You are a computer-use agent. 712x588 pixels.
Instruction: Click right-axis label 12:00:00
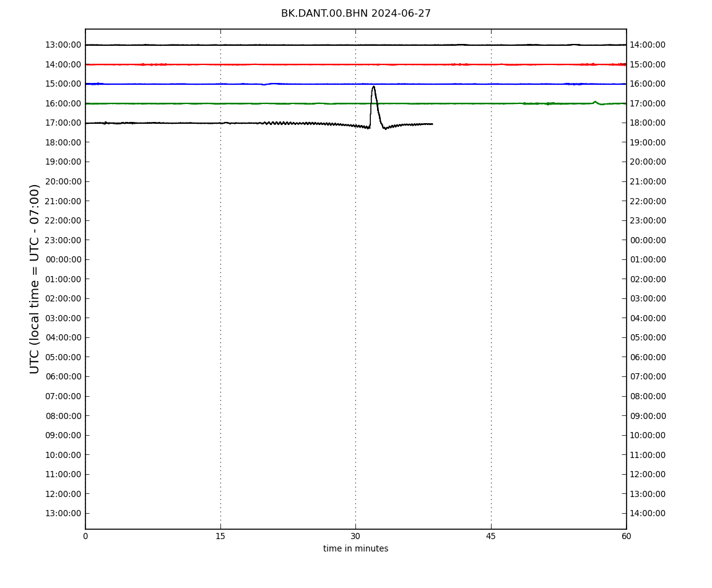point(648,475)
